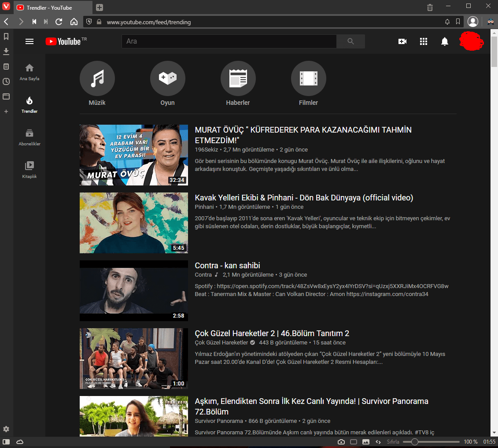Open YouTube notifications bell
The width and height of the screenshot is (498, 448).
click(444, 41)
